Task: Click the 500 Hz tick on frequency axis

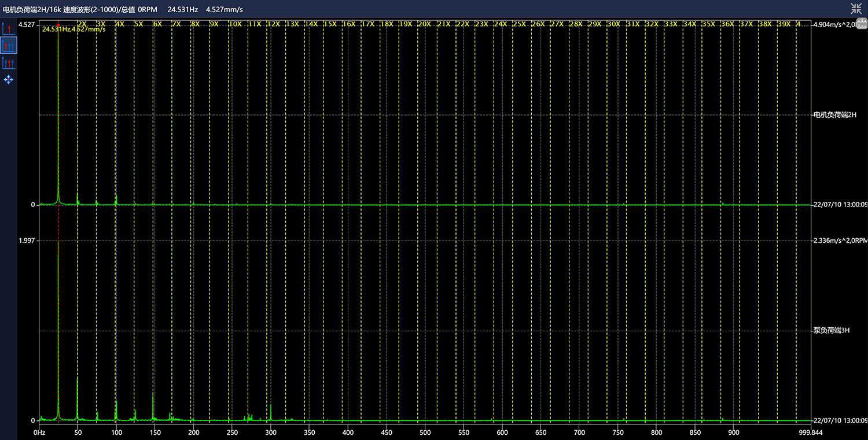Action: pyautogui.click(x=425, y=432)
